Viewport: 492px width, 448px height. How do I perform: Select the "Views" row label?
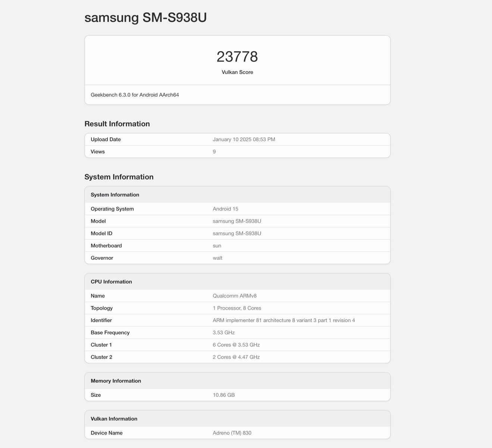[x=98, y=152]
